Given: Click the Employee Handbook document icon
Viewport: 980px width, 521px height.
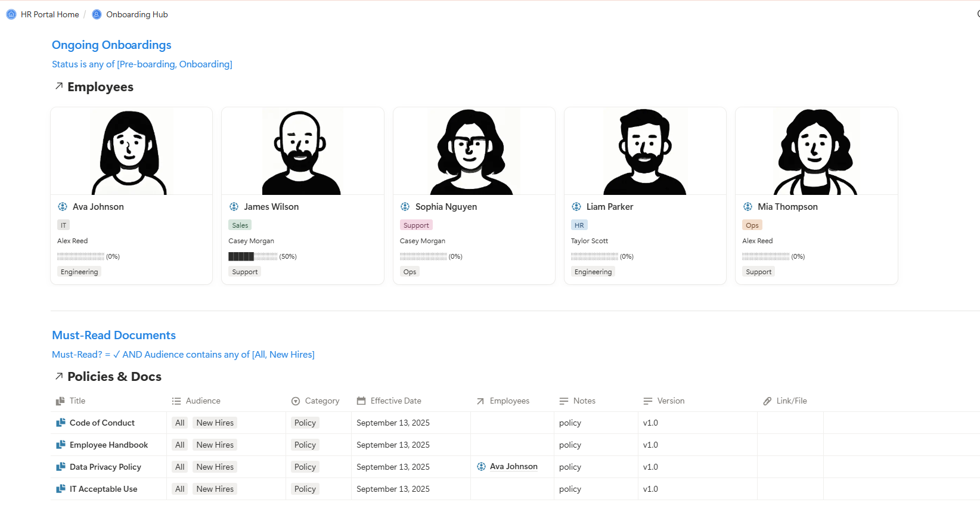Looking at the screenshot, I should (61, 445).
